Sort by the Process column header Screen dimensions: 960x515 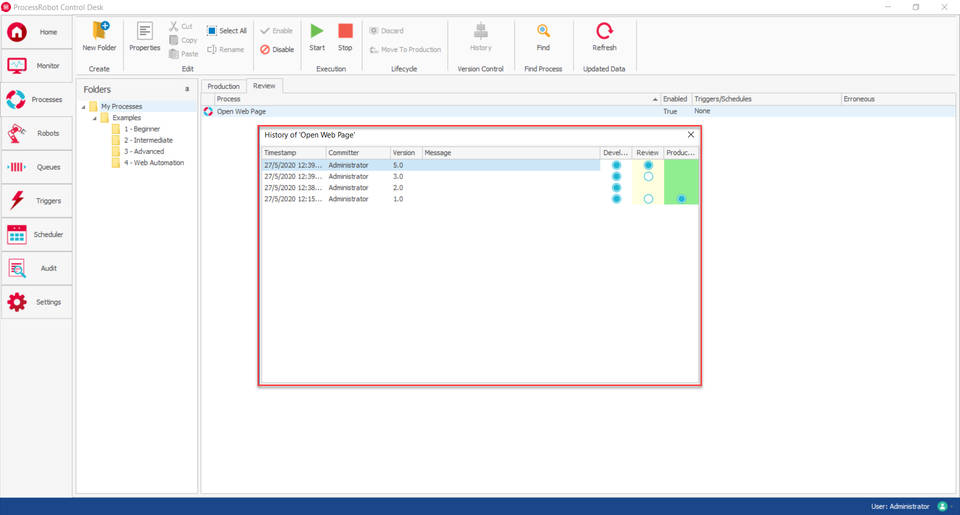[x=437, y=99]
